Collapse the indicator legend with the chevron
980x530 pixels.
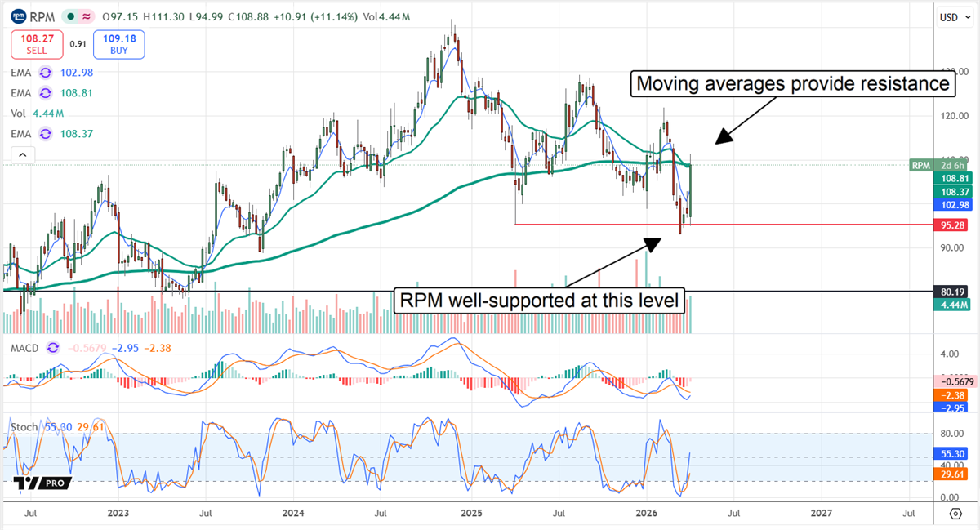pyautogui.click(x=22, y=154)
